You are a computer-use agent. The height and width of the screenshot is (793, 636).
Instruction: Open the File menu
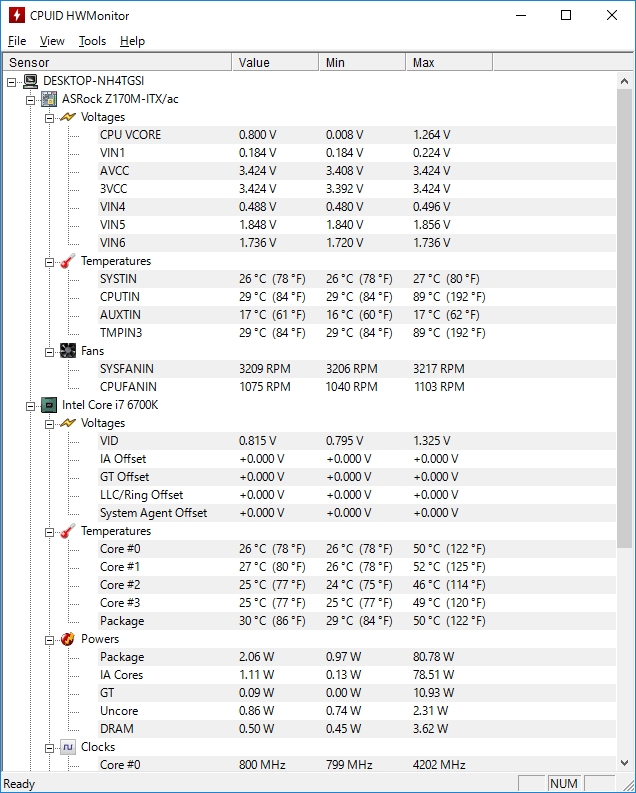[x=17, y=41]
